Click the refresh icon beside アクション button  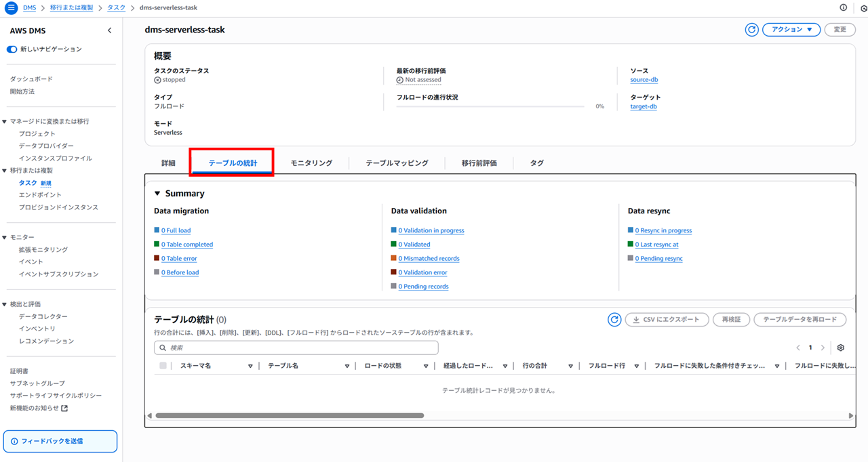point(751,30)
